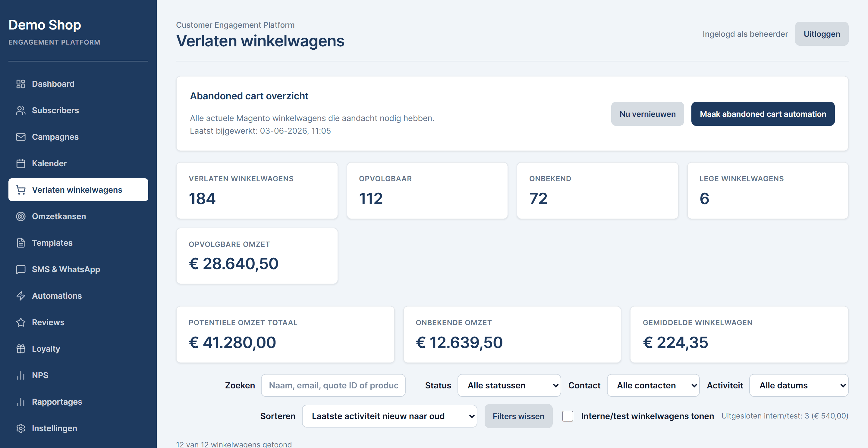
Task: Click the Nu vernieuwen button
Action: click(x=647, y=114)
